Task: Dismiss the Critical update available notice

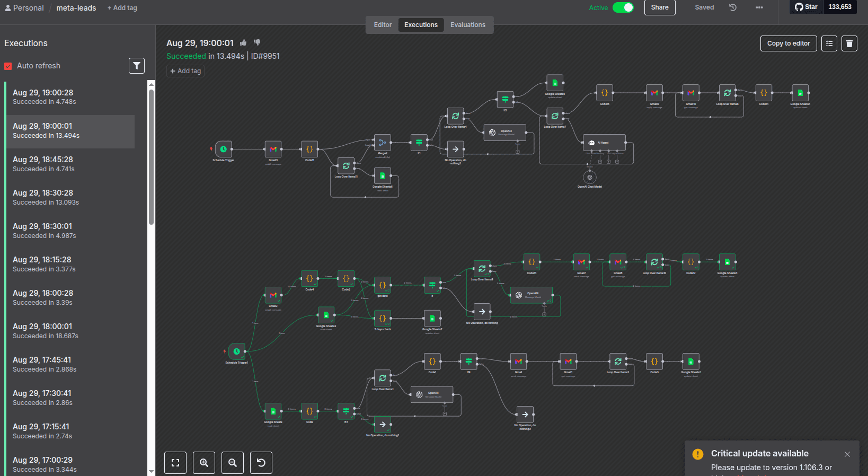Action: 847,454
